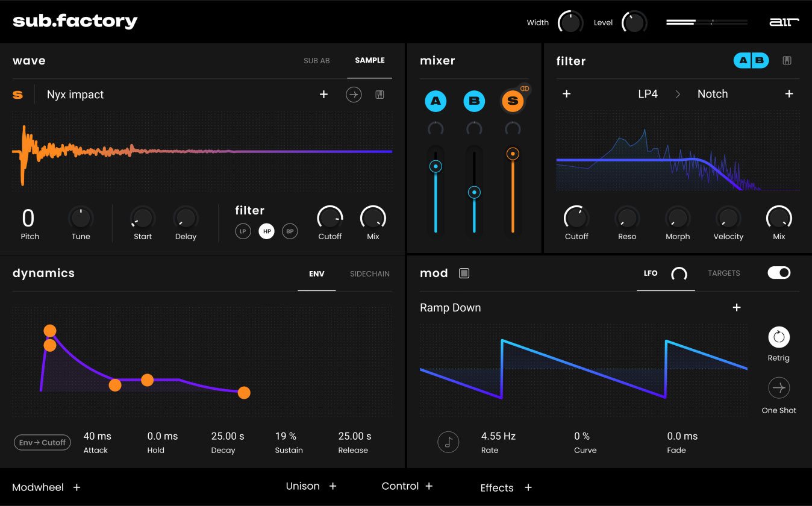
Task: Toggle the A|B filter routing switch
Action: click(x=751, y=60)
